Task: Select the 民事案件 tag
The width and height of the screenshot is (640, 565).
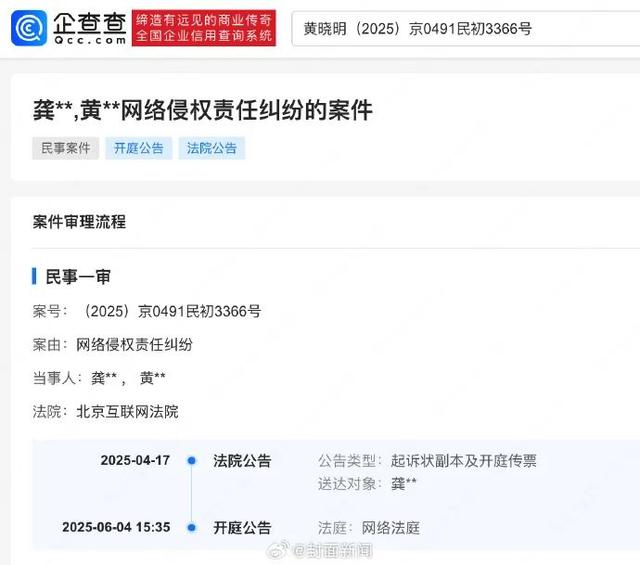Action: point(66,148)
